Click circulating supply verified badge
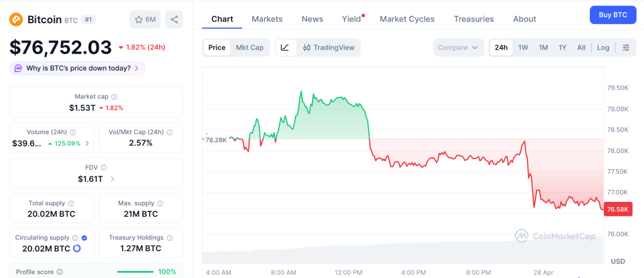The image size is (644, 278). coord(84,238)
